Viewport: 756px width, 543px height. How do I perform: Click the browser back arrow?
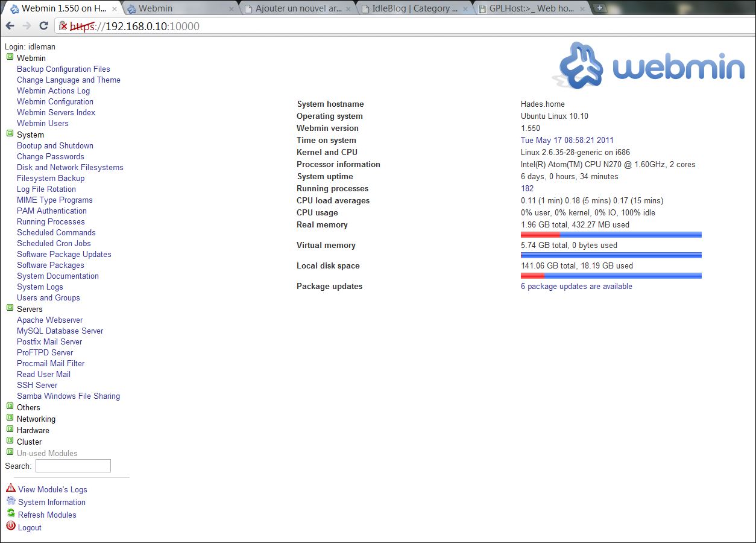coord(10,26)
